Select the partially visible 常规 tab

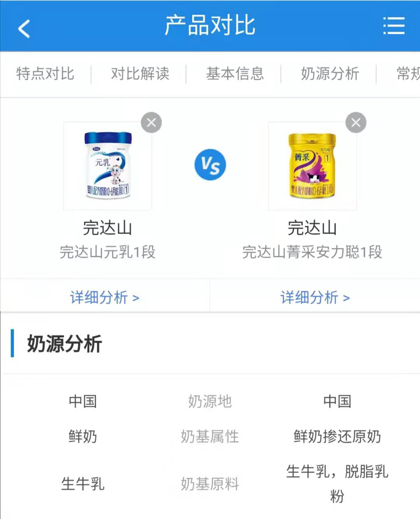pos(408,74)
